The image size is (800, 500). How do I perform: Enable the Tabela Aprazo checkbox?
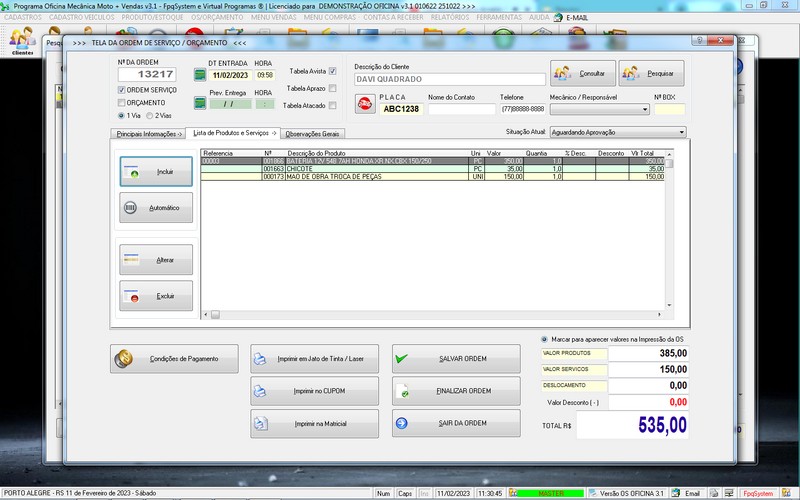(x=333, y=88)
